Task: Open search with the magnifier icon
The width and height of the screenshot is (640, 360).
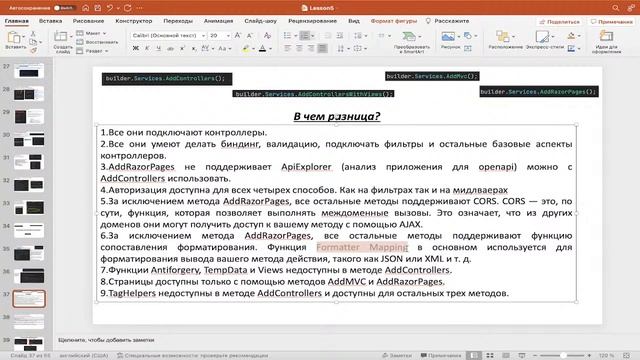Action: point(616,8)
